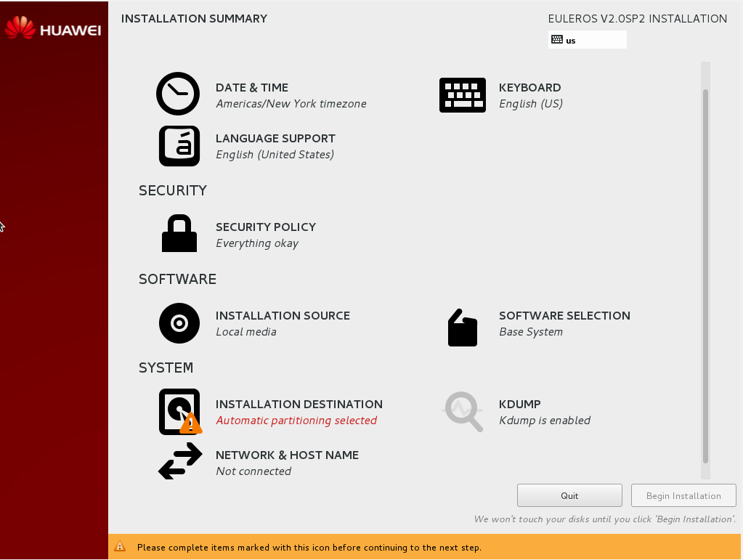Open the Security Policy padlock icon

(x=179, y=233)
